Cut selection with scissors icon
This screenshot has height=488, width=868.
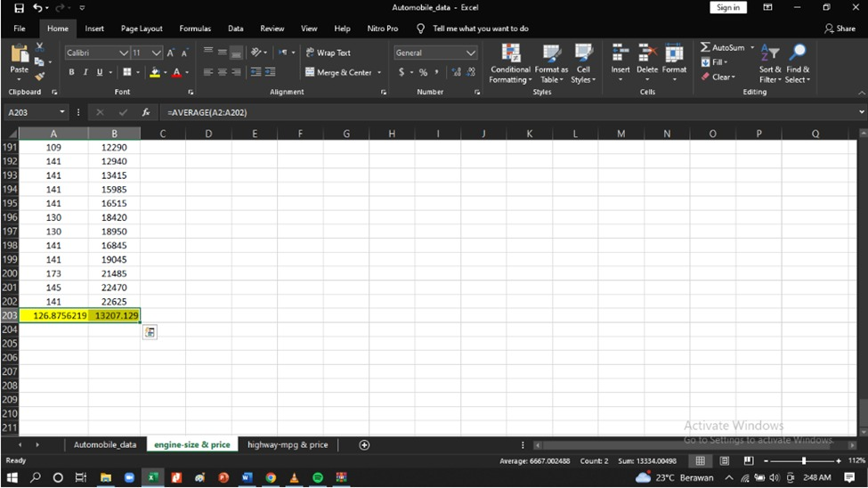pyautogui.click(x=39, y=47)
